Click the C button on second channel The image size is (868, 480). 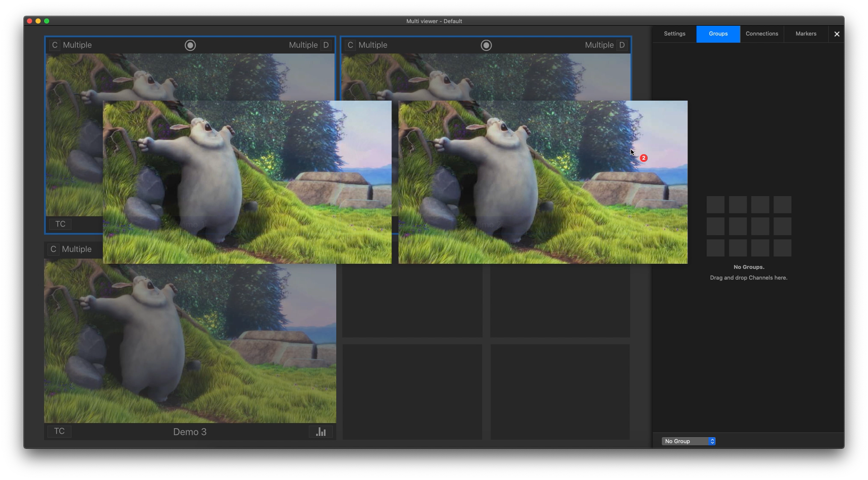pos(350,45)
